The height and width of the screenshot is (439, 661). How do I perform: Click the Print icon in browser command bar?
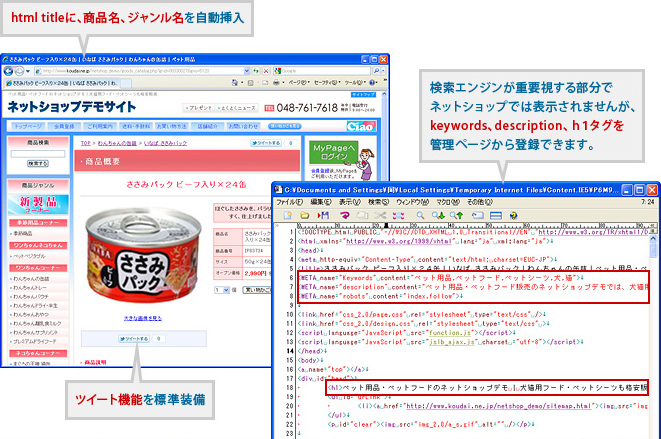coord(276,83)
